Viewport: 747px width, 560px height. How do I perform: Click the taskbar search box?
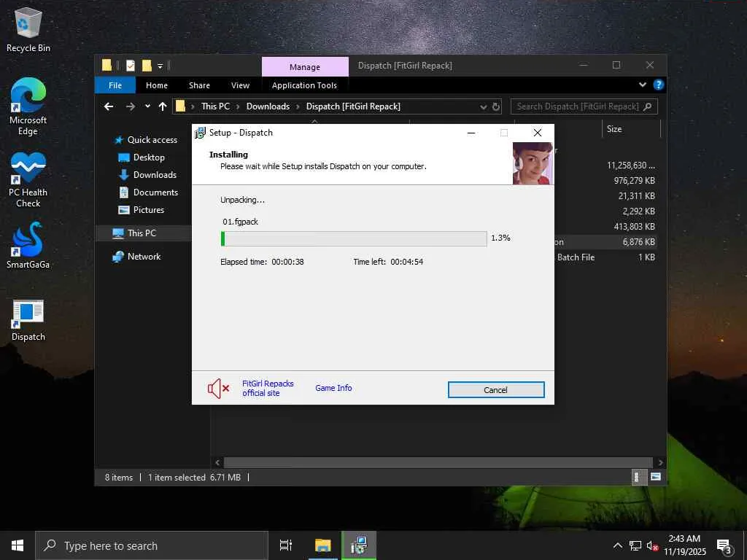tap(152, 545)
